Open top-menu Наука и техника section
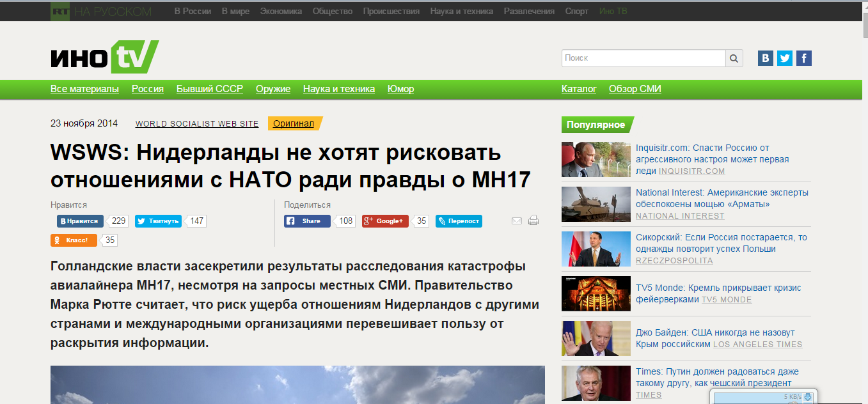Viewport: 868px width, 404px height. coord(462,12)
